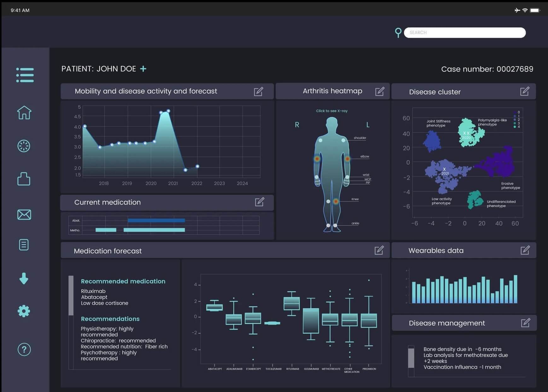The width and height of the screenshot is (548, 392).
Task: Click cluster legend entry 4
Action: pos(517,127)
